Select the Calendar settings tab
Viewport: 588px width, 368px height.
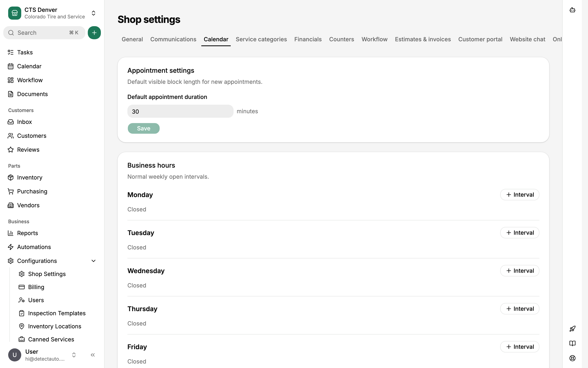216,39
